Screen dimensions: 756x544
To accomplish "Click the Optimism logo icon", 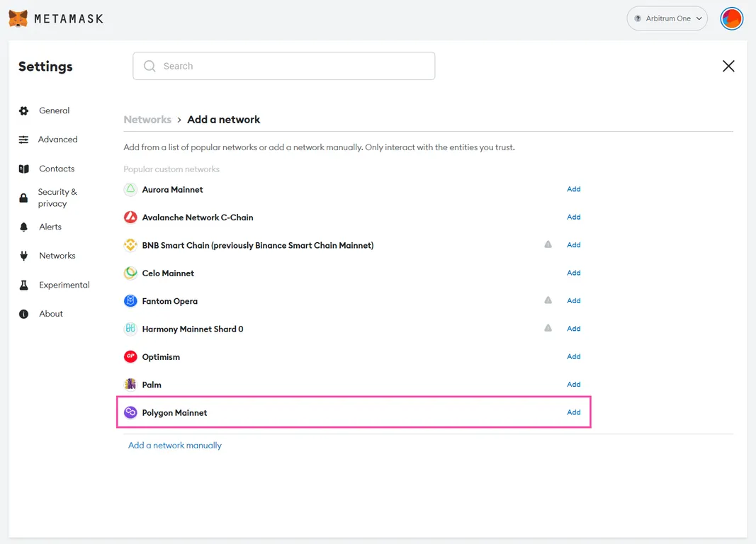I will 130,356.
